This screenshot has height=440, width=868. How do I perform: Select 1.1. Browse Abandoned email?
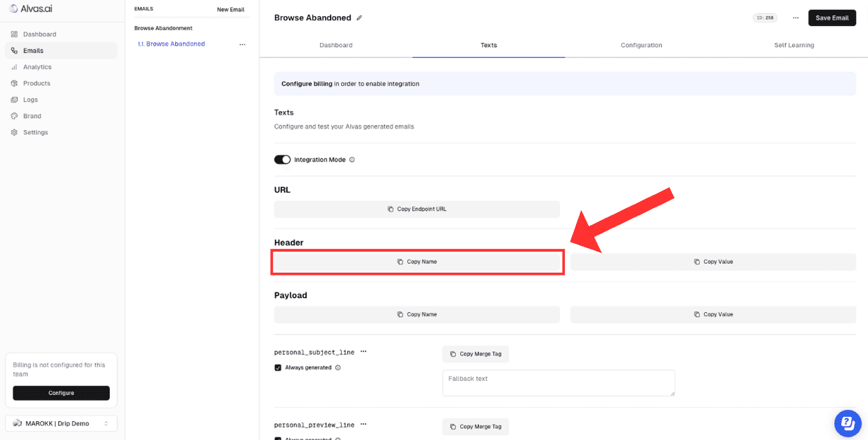(172, 44)
